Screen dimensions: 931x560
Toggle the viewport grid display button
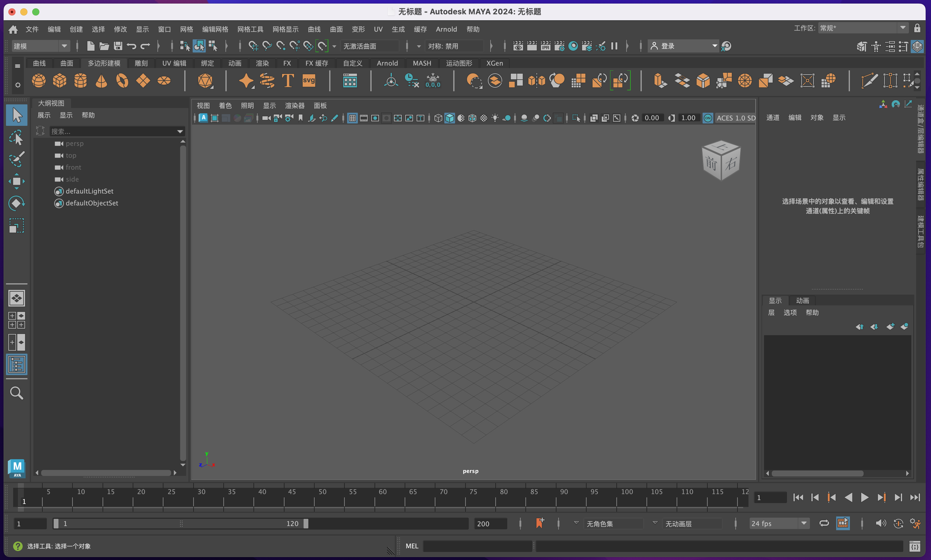pyautogui.click(x=352, y=118)
